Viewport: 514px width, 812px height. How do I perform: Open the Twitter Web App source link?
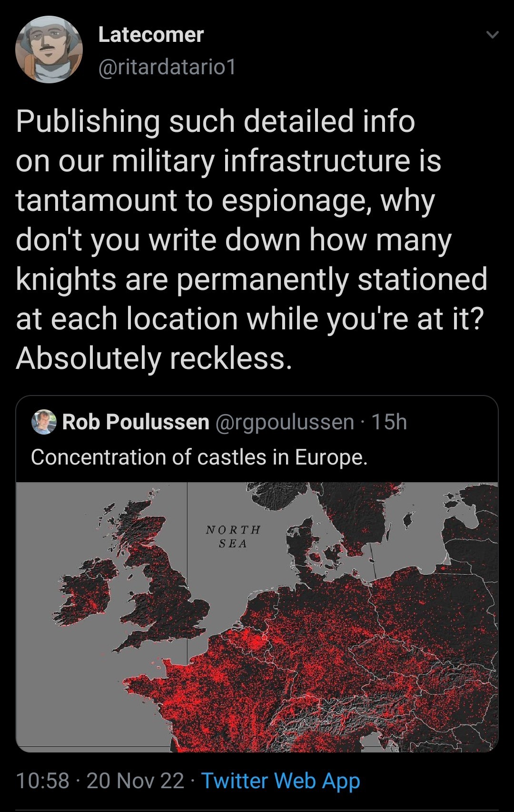click(x=280, y=781)
